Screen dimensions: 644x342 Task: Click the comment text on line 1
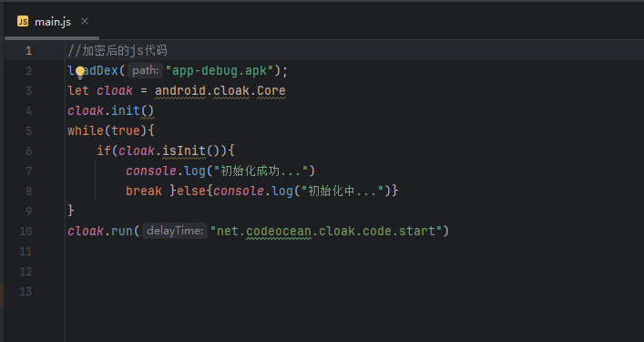118,50
